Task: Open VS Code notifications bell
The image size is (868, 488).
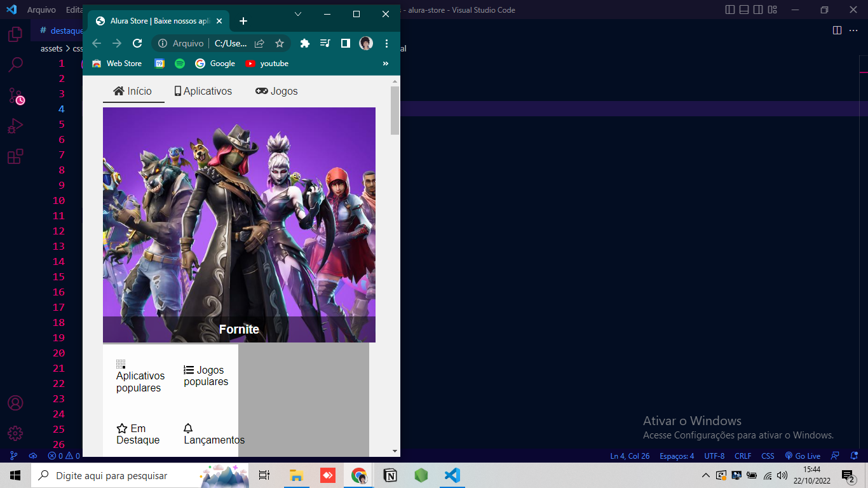Action: (x=855, y=456)
